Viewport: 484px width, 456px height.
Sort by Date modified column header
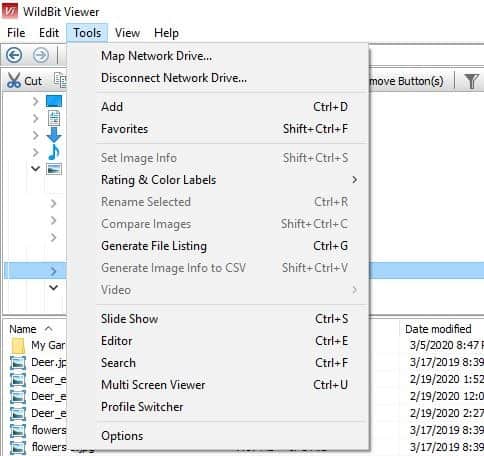tap(438, 329)
